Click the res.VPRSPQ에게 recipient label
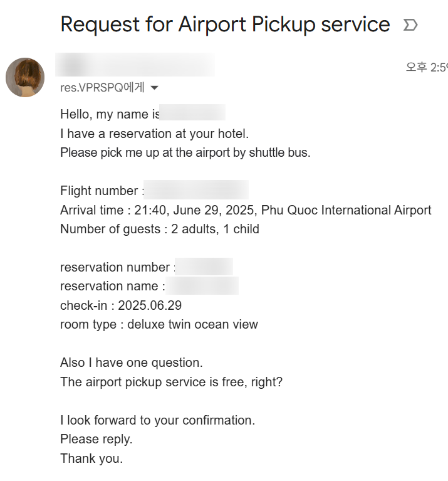Viewport: 448px width, 481px height. pyautogui.click(x=102, y=88)
